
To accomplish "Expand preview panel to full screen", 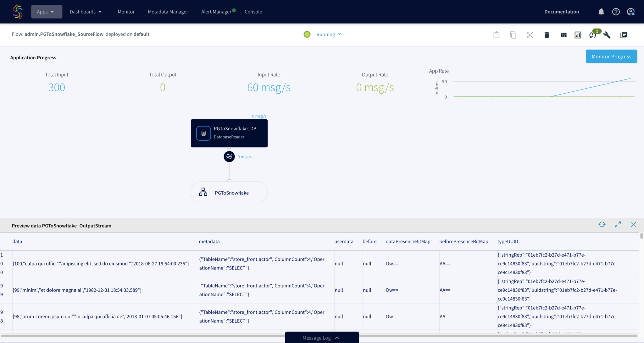I will pos(617,225).
